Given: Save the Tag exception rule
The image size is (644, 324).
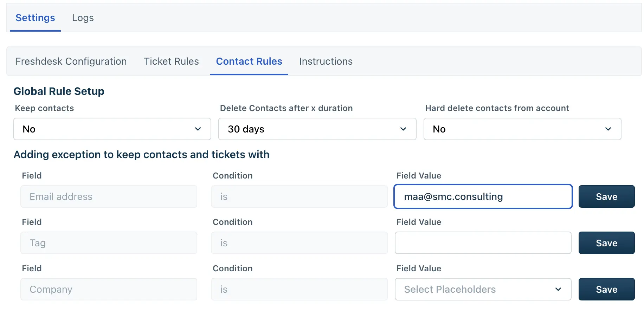Looking at the screenshot, I should click(606, 243).
